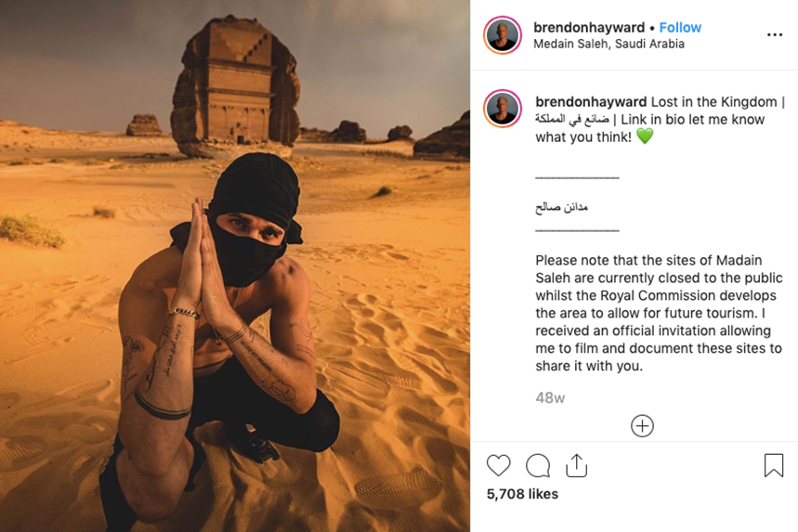This screenshot has height=532, width=798.
Task: Like the post with the heart icon
Action: (x=498, y=465)
